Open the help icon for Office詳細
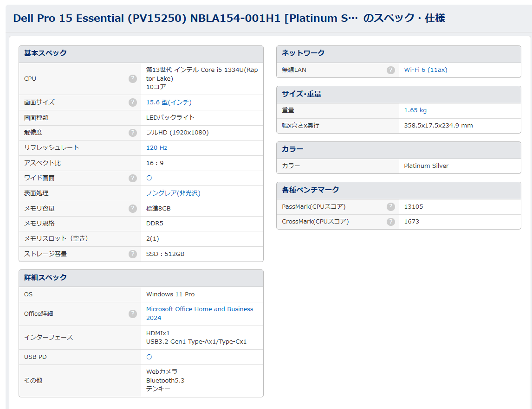 point(133,314)
